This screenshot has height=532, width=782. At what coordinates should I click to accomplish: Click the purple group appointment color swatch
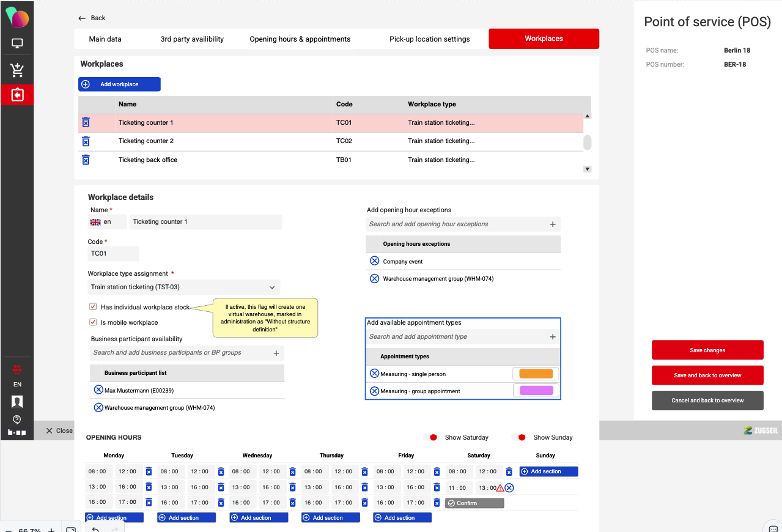(536, 391)
